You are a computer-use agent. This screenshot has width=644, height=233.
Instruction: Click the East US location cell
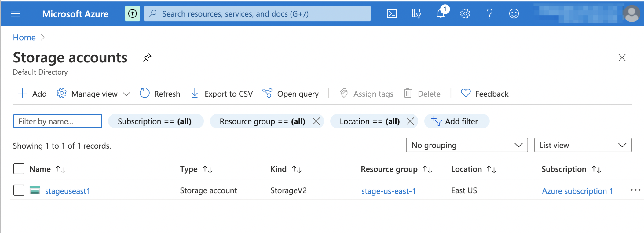464,190
